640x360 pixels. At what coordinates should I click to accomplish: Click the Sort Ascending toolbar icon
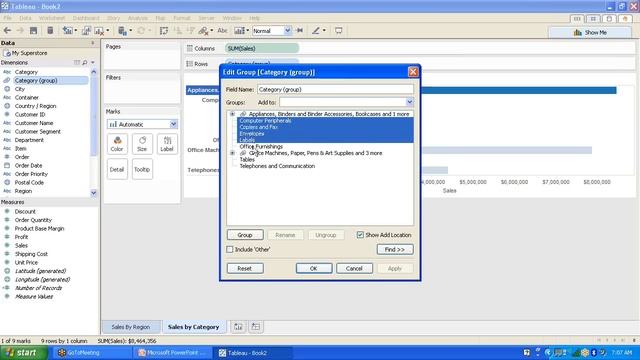(x=178, y=31)
